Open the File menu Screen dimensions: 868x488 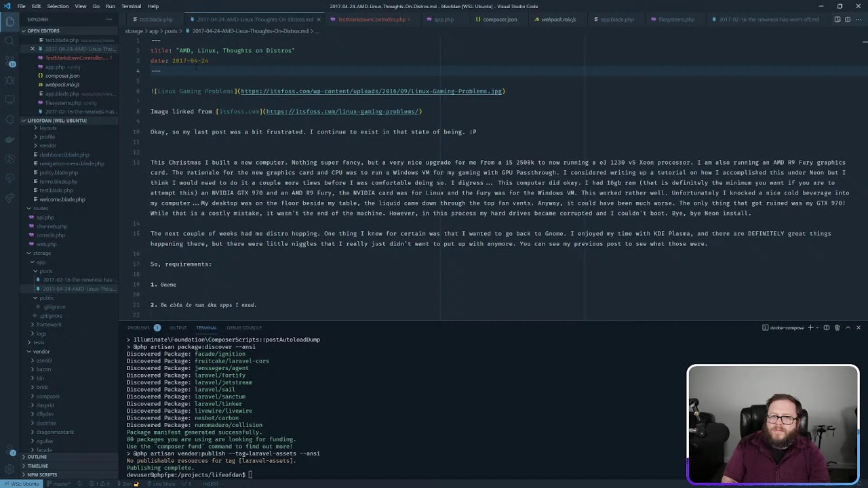point(21,6)
